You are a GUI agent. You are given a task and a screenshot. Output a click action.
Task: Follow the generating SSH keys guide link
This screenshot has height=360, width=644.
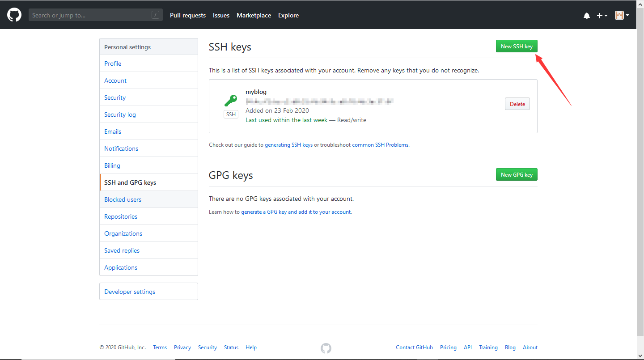pyautogui.click(x=289, y=145)
